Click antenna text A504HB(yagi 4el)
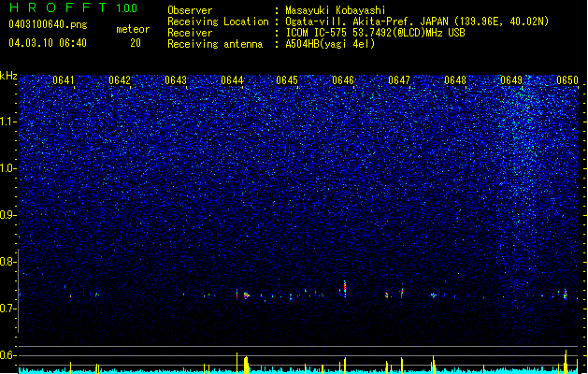This screenshot has height=374, width=588. point(330,44)
